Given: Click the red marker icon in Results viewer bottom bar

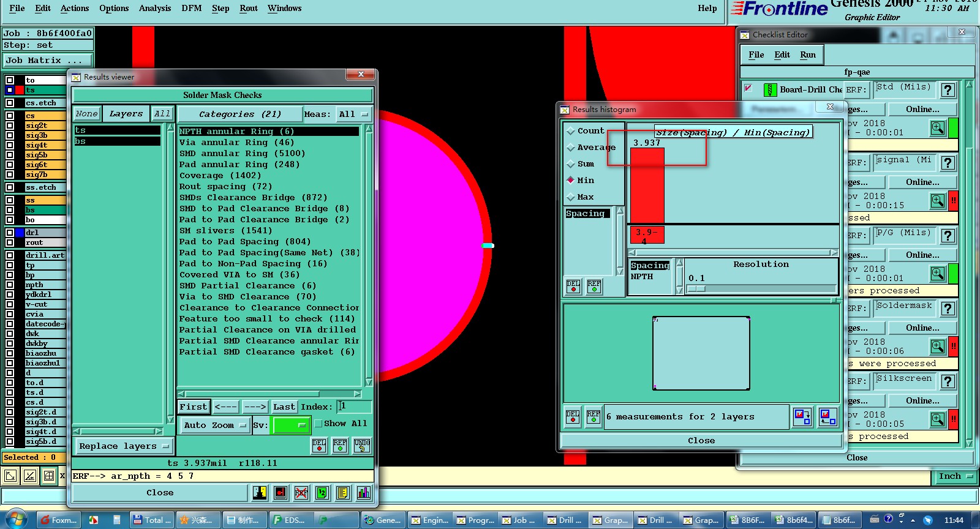Looking at the screenshot, I should [x=281, y=493].
